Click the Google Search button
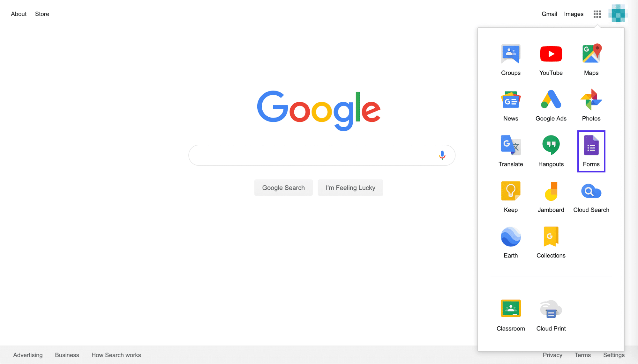This screenshot has height=364, width=638. point(283,187)
